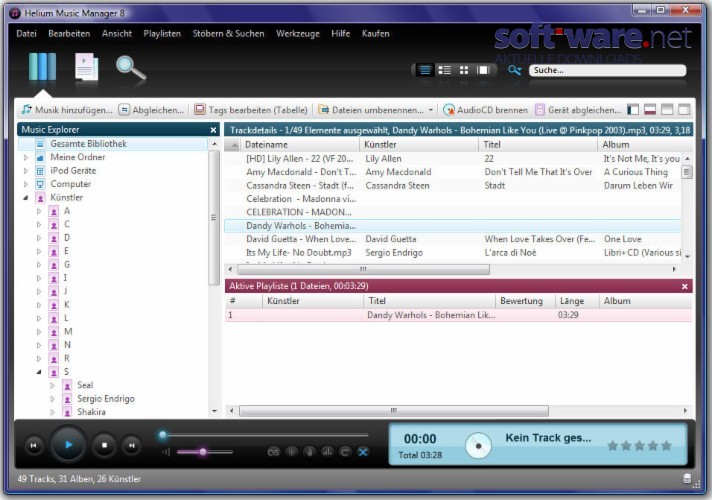Image resolution: width=712 pixels, height=500 pixels.
Task: Toggle top panel layout icon
Action: point(667,109)
